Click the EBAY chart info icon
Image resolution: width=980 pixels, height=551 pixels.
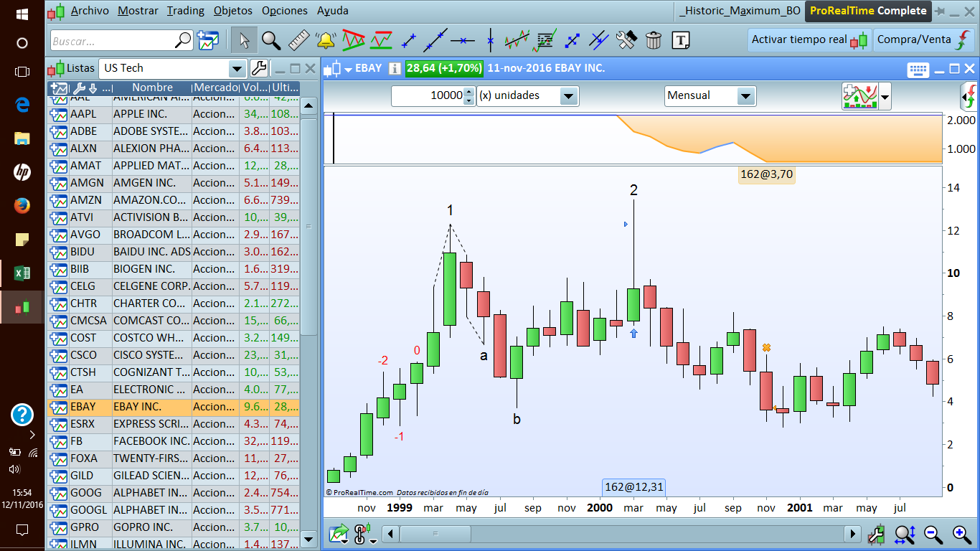(395, 68)
